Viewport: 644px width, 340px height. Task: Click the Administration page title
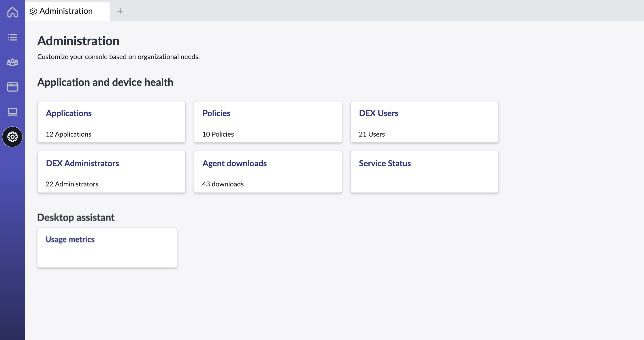click(x=78, y=41)
